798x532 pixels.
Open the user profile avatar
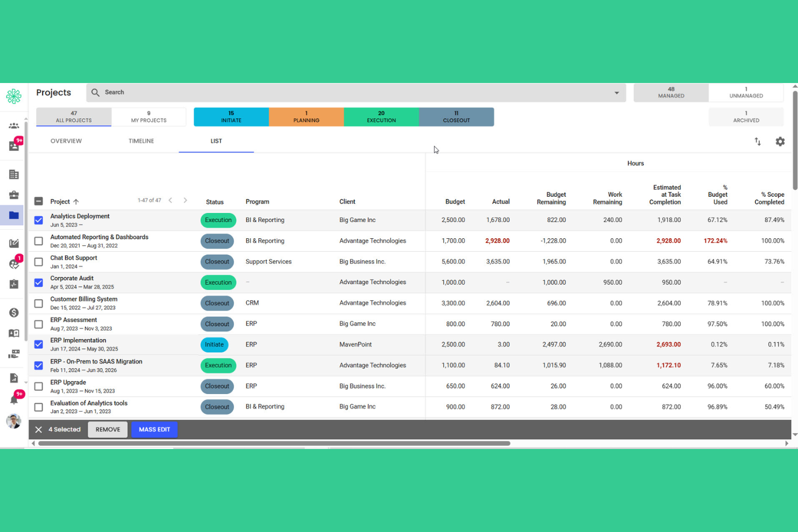tap(13, 421)
